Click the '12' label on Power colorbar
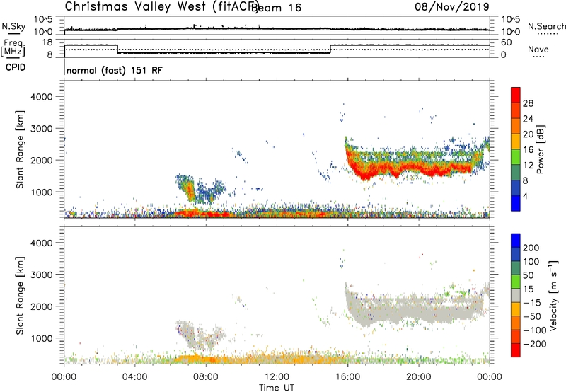This screenshot has height=392, width=566. click(528, 166)
